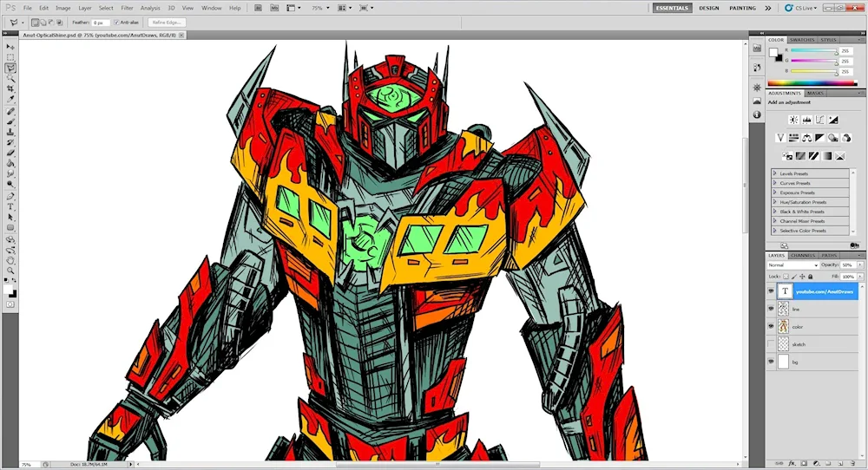
Task: Select the Dodge tool
Action: 10,184
